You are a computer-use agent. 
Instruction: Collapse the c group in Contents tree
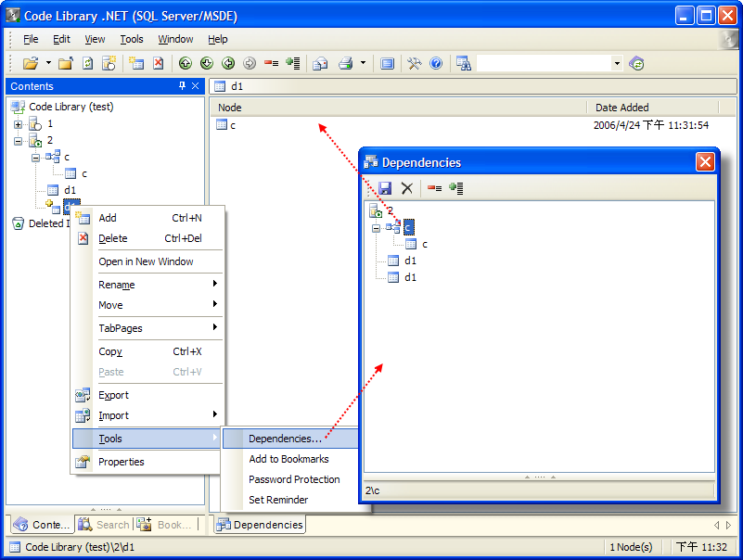[35, 158]
